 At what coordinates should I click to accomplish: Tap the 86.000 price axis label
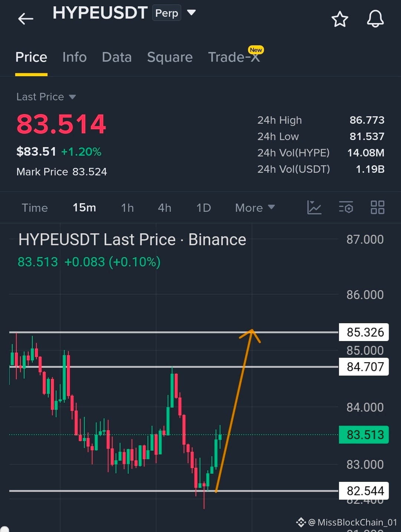(x=365, y=295)
